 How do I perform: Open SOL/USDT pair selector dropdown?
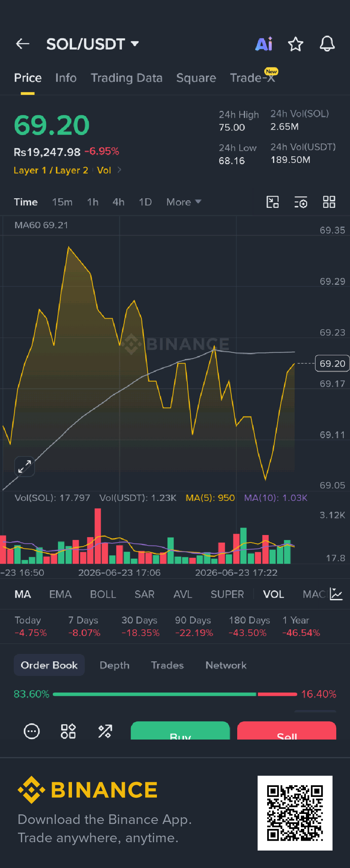click(92, 44)
